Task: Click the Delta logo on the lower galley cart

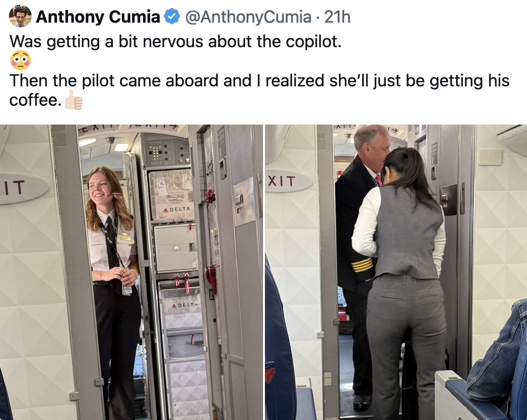Action: pyautogui.click(x=184, y=305)
